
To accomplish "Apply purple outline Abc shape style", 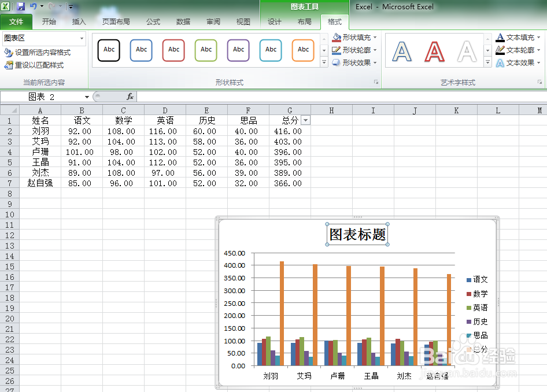I will coord(239,50).
